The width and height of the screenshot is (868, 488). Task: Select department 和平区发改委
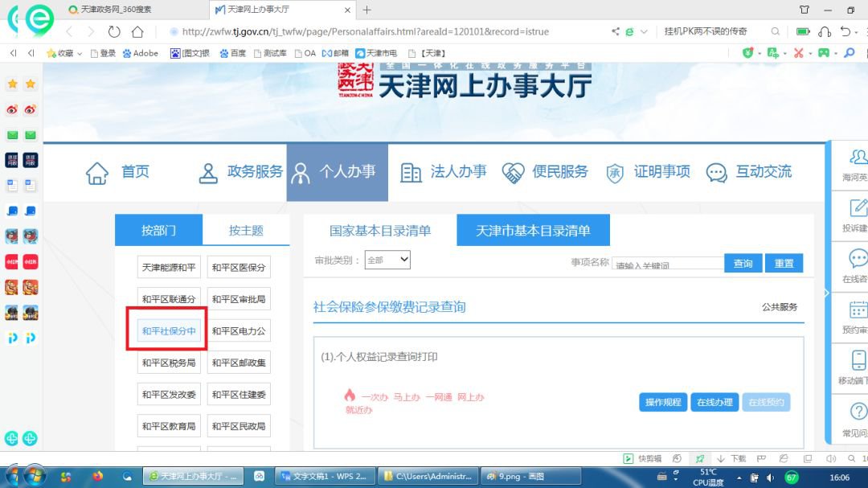(x=169, y=395)
